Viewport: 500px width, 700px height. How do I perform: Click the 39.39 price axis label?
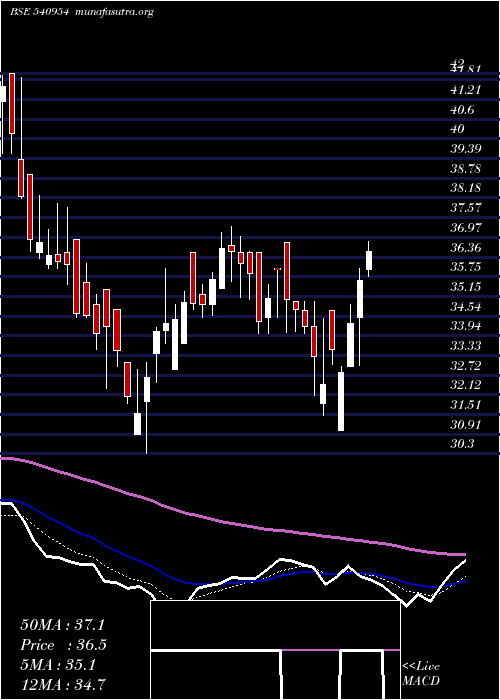click(466, 149)
